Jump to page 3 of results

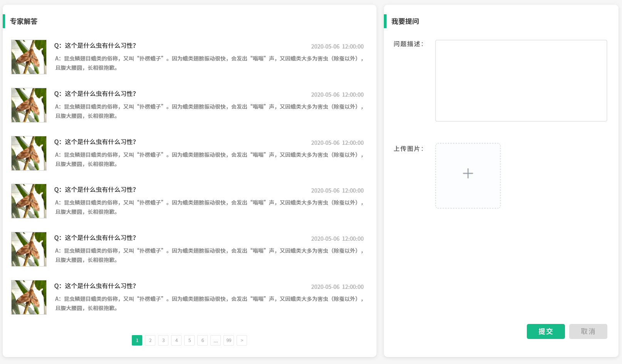[163, 341]
